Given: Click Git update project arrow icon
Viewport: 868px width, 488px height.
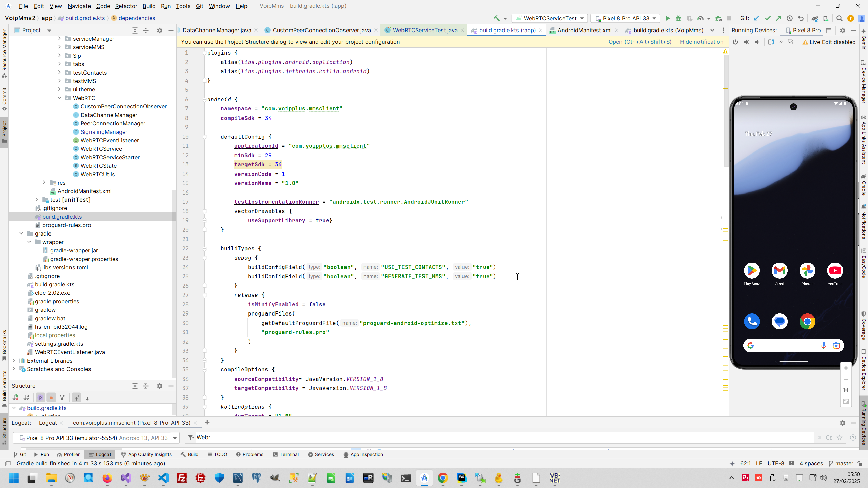Looking at the screenshot, I should pyautogui.click(x=756, y=18).
